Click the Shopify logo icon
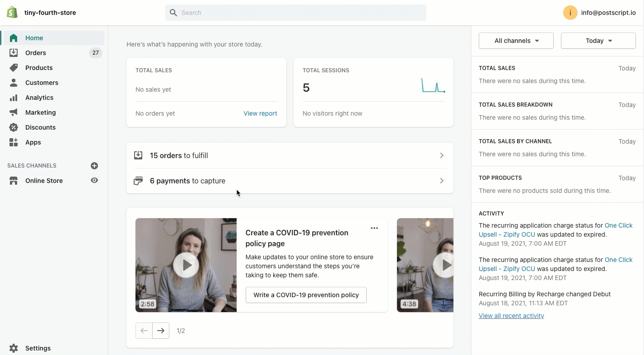Viewport: 644px width, 355px height. [x=12, y=13]
